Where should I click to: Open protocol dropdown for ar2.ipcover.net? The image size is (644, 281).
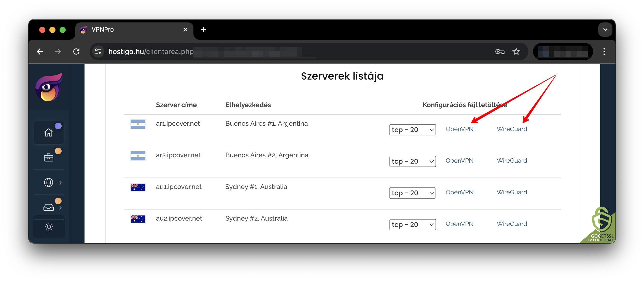[x=413, y=161]
